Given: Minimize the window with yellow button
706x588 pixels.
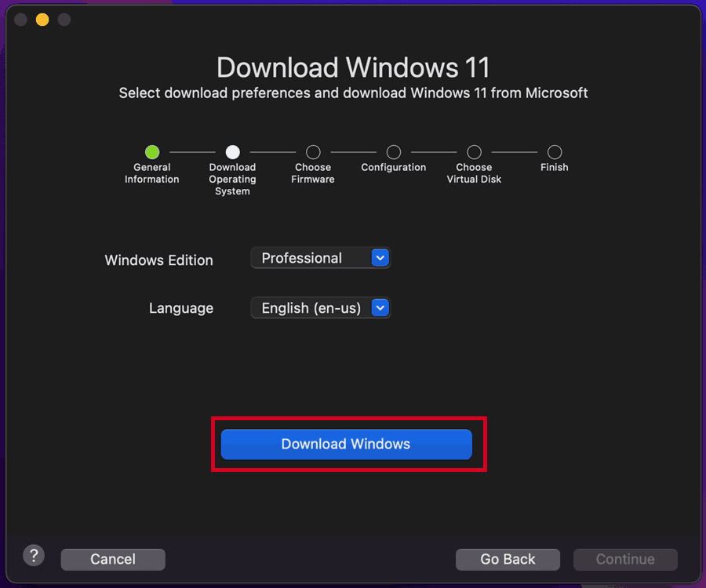Looking at the screenshot, I should [42, 20].
